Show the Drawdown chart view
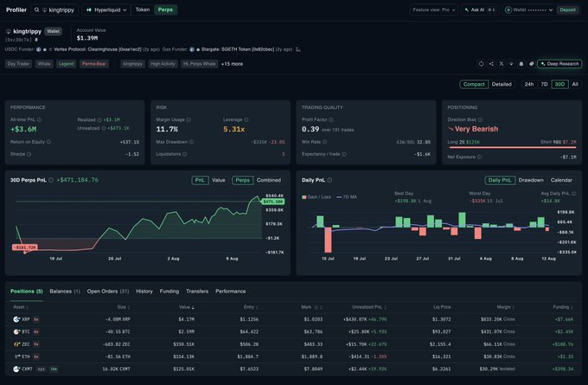The height and width of the screenshot is (385, 588). click(531, 180)
